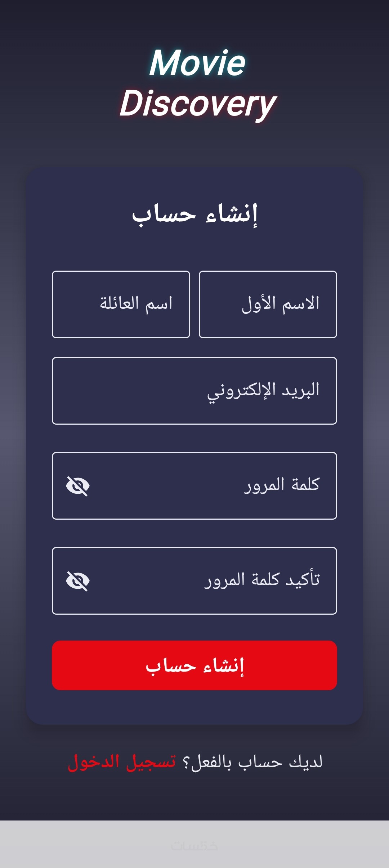Screen dimensions: 389x868
Task: Tap the email address placeholder text
Action: (x=263, y=391)
